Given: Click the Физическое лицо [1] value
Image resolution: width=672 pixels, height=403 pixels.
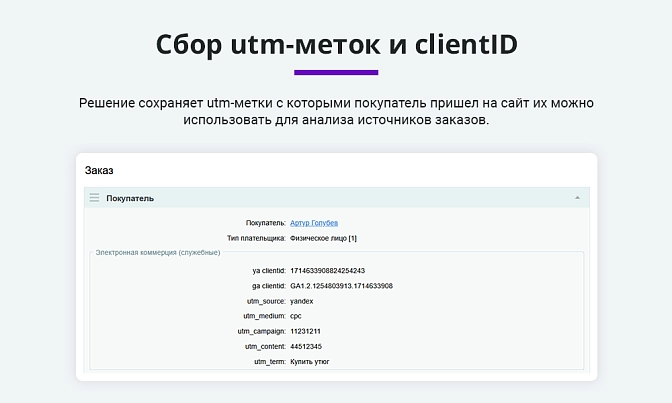Looking at the screenshot, I should point(323,238).
